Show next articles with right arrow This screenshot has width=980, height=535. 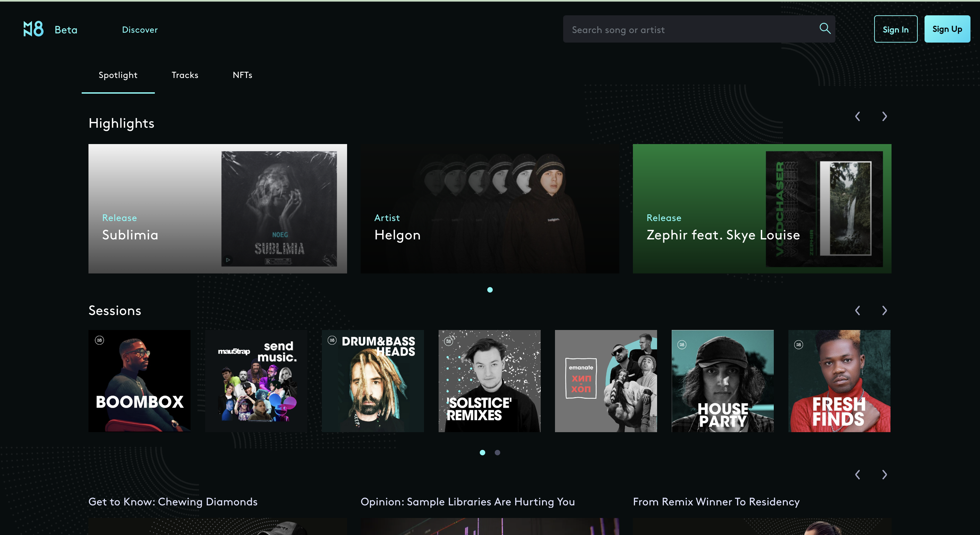(884, 475)
